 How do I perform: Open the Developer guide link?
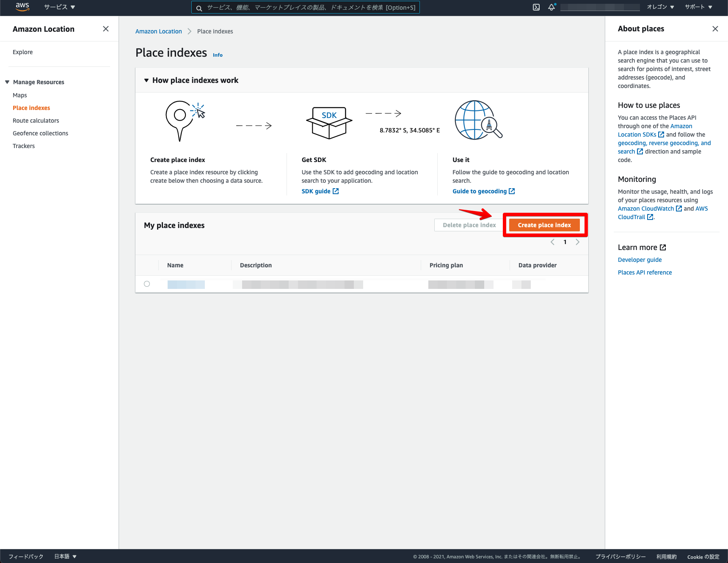[x=640, y=260]
